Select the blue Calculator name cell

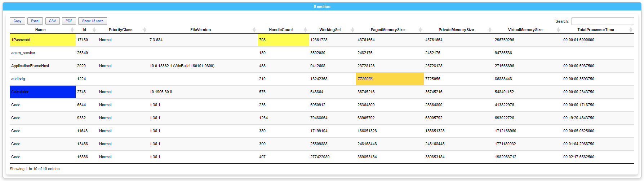[43, 92]
